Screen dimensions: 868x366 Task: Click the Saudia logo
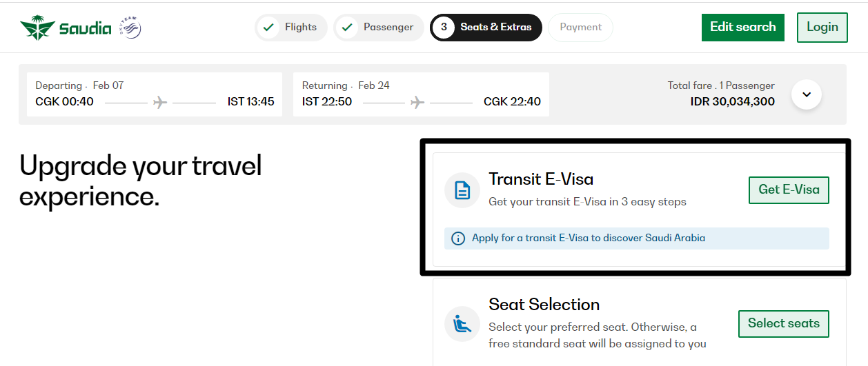tap(66, 28)
